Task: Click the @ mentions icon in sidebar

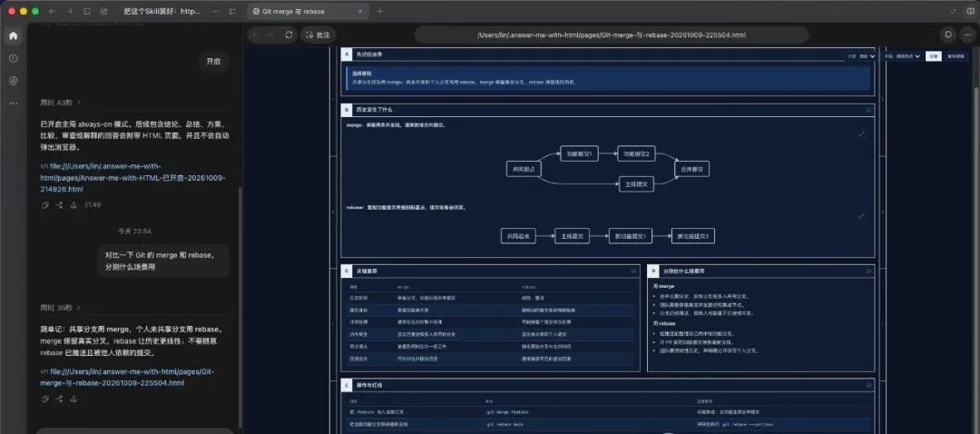Action: 13,81
